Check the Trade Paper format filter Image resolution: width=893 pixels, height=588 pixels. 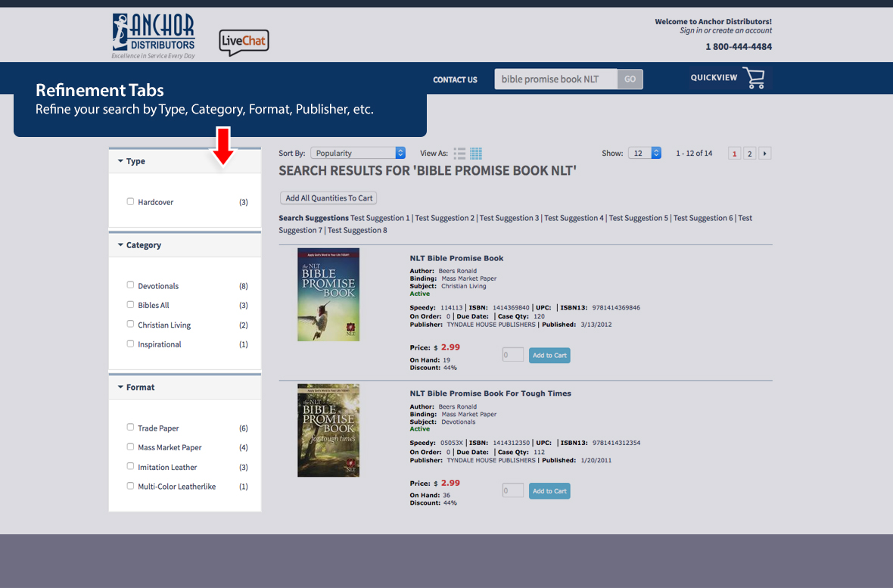click(130, 427)
